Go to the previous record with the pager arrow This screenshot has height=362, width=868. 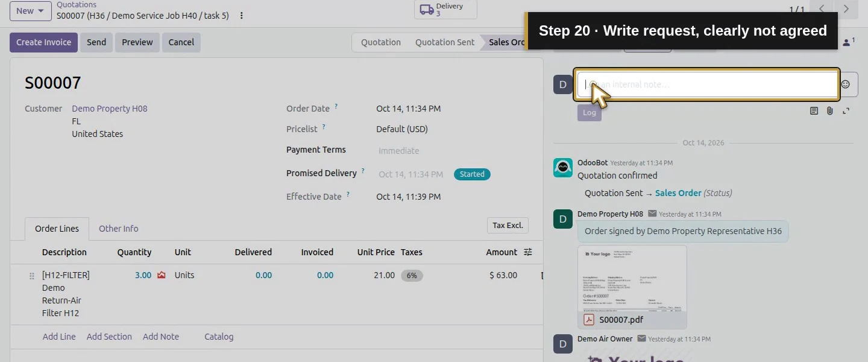[x=822, y=9]
